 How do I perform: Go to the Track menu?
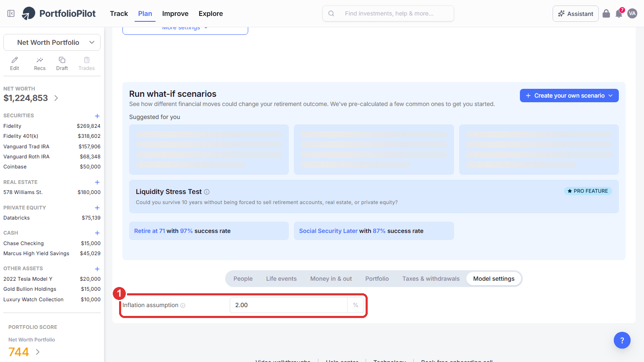tap(119, 13)
